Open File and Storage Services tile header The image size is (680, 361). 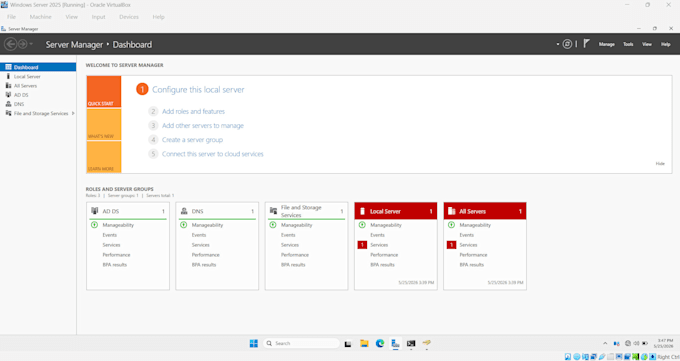pyautogui.click(x=307, y=211)
